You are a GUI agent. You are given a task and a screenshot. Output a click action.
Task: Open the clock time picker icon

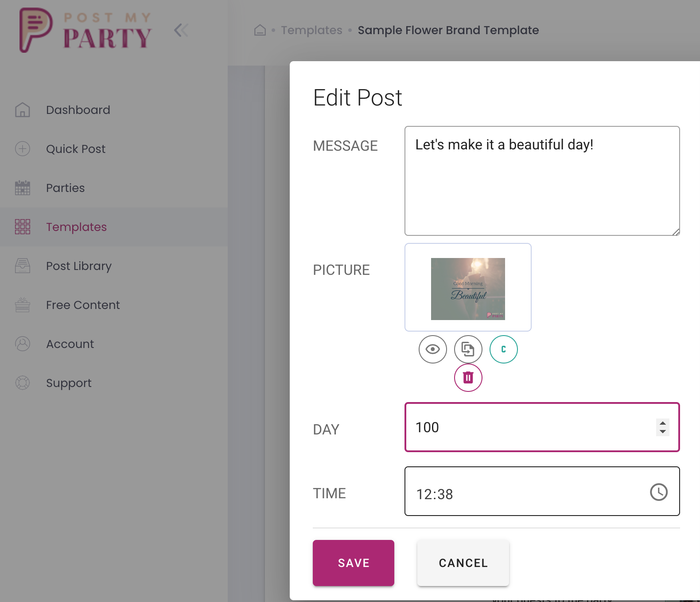tap(658, 492)
